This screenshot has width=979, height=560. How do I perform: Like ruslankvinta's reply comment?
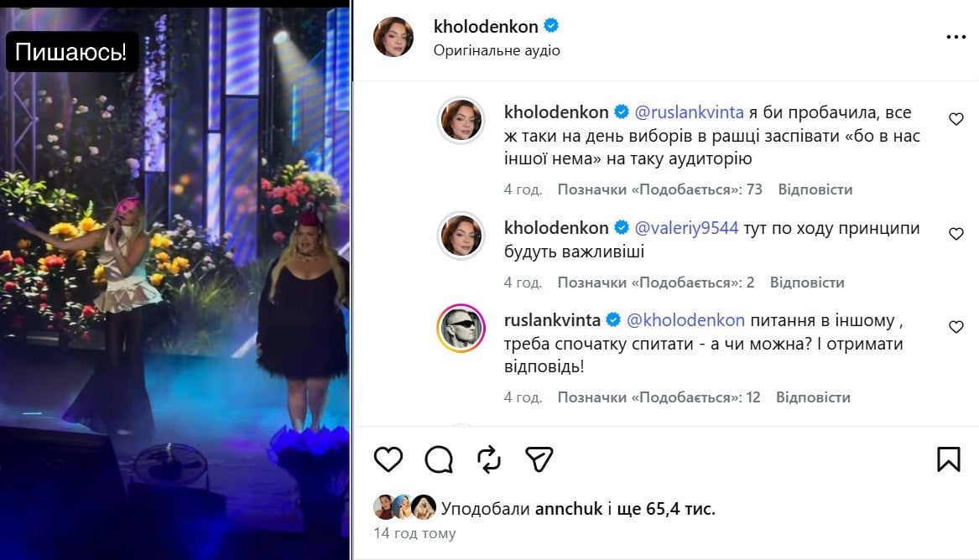956,327
